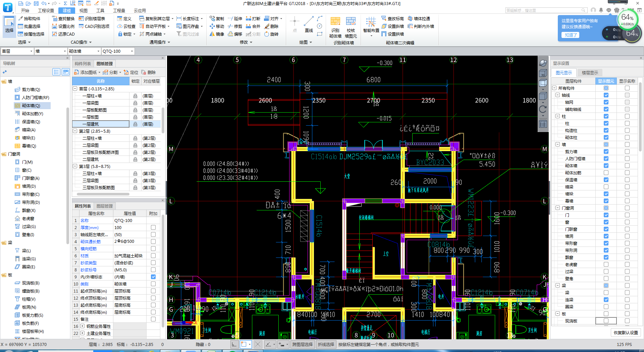Toggle 砌体加筋 show-element checkbox

(x=606, y=173)
